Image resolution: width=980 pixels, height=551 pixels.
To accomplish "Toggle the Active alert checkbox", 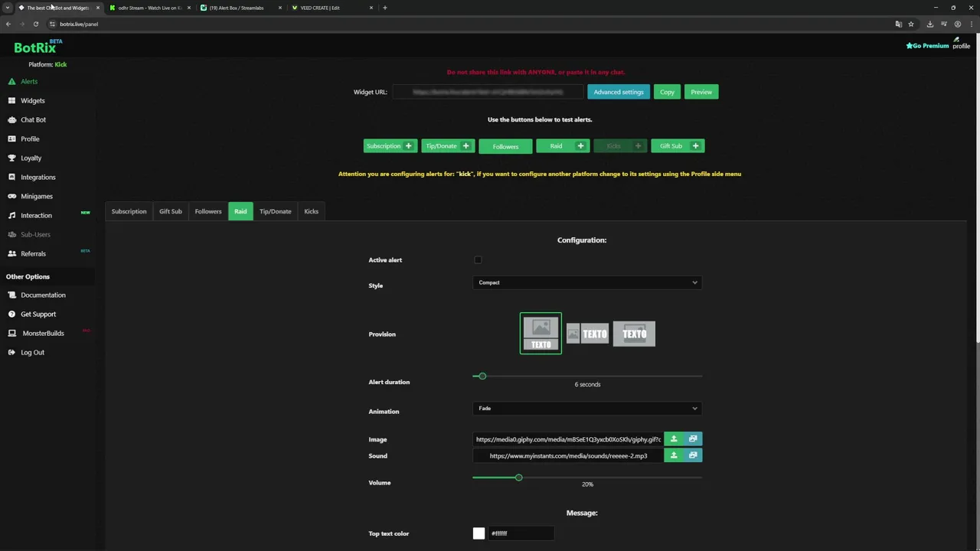I will [x=478, y=260].
